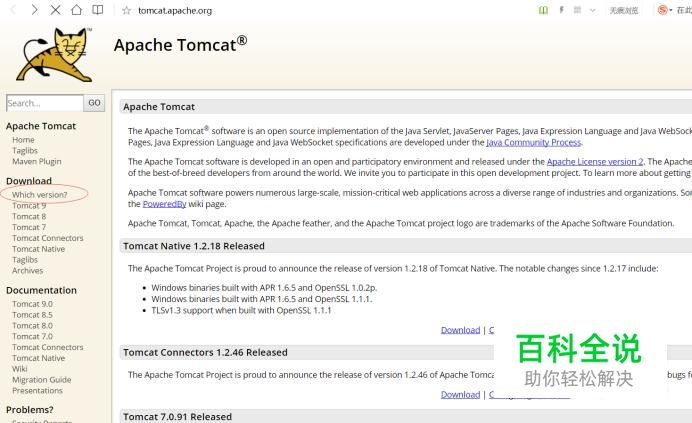Click the lightning bolt speed-mode icon
The height and width of the screenshot is (423, 692).
point(561,10)
